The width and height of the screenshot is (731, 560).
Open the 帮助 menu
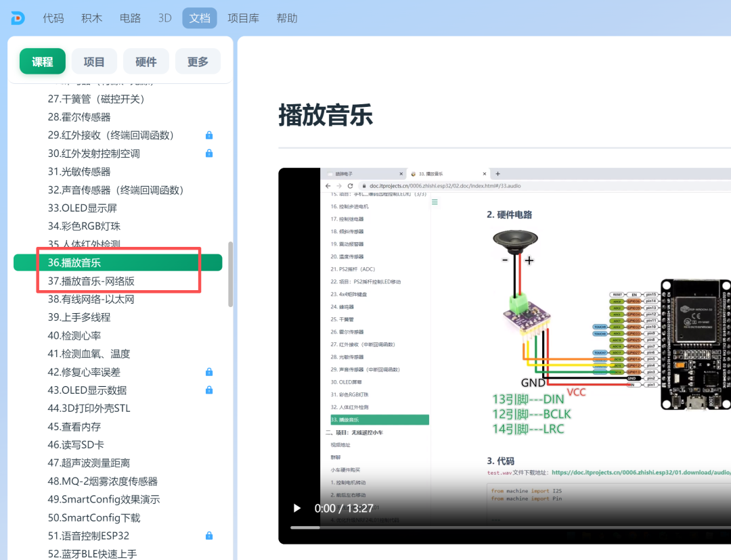click(287, 18)
